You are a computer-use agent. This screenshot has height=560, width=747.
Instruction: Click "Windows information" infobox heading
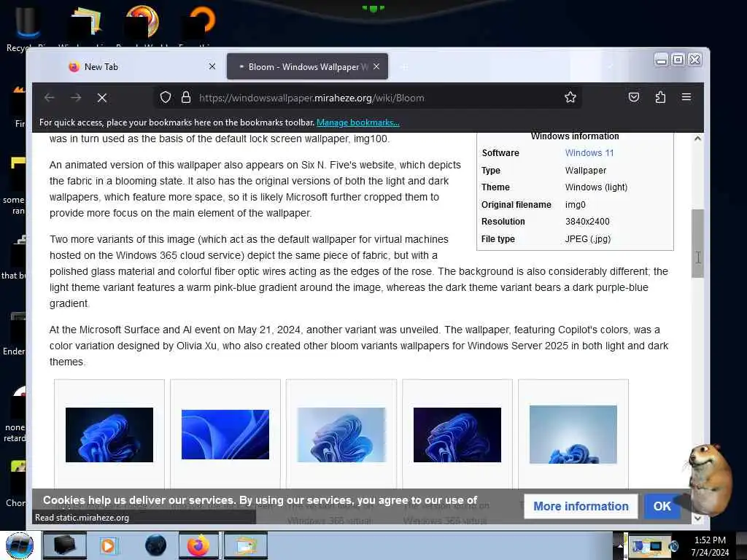click(575, 136)
